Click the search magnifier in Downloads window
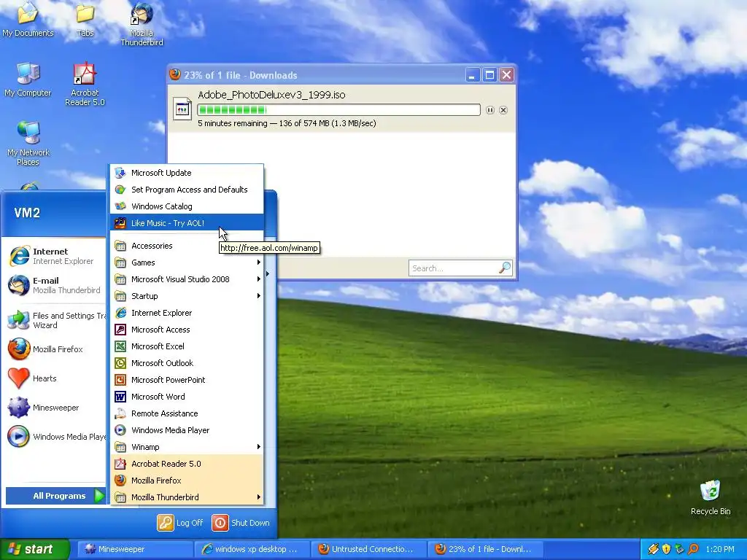The image size is (747, 560). (505, 268)
